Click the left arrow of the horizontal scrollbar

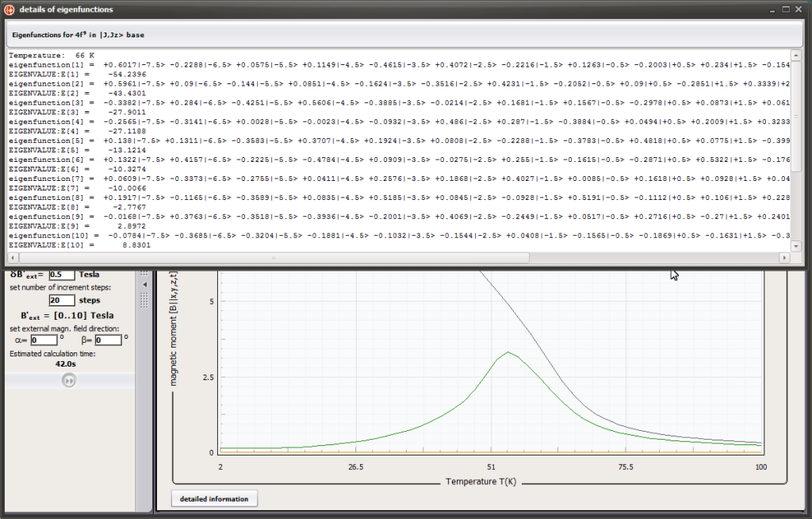point(11,256)
